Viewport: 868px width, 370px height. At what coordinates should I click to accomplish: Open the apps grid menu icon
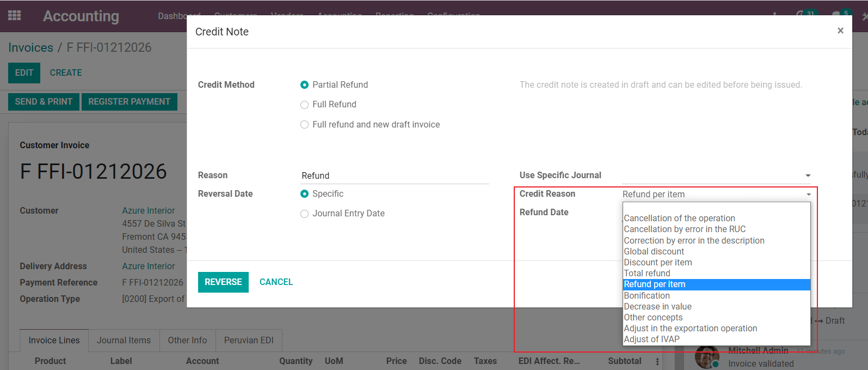(15, 15)
